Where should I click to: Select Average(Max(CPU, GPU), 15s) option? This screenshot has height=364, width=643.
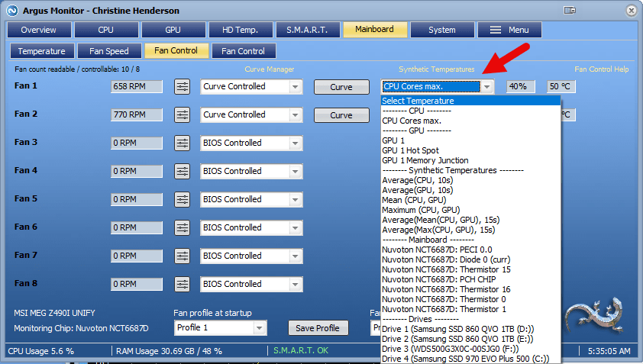(x=470, y=230)
